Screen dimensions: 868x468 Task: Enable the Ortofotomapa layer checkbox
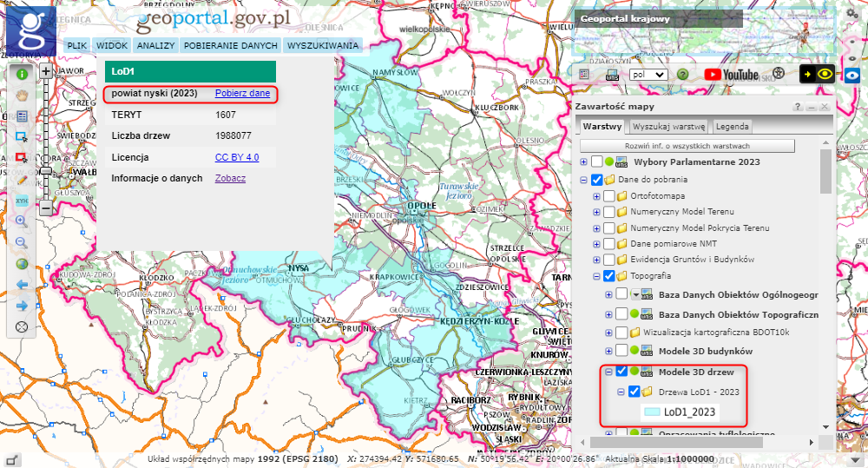tap(609, 196)
